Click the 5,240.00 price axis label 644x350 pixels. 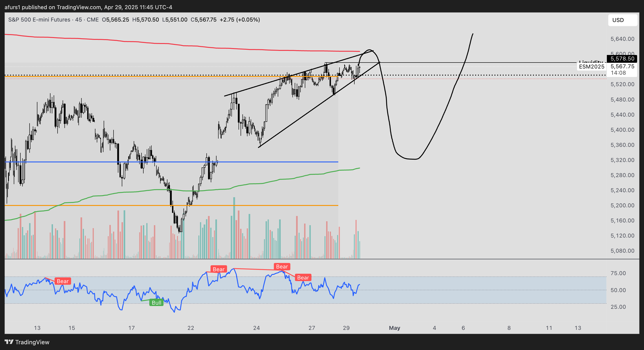pos(622,191)
